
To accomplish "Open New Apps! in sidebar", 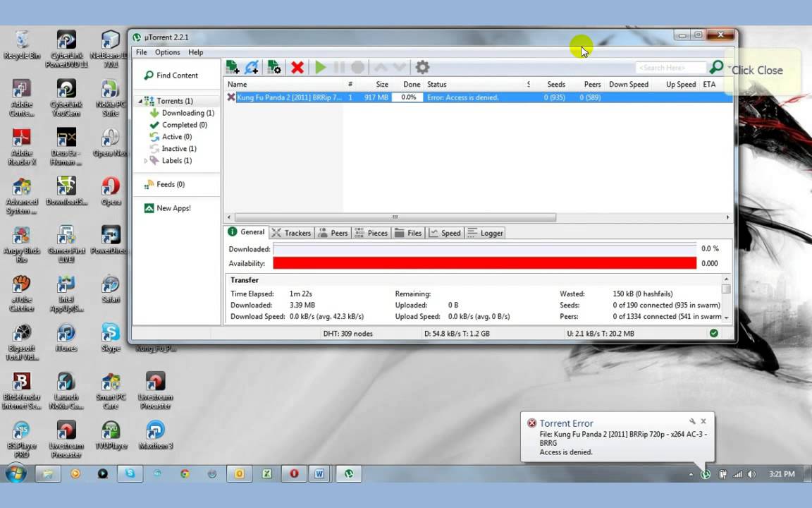I will pos(167,208).
